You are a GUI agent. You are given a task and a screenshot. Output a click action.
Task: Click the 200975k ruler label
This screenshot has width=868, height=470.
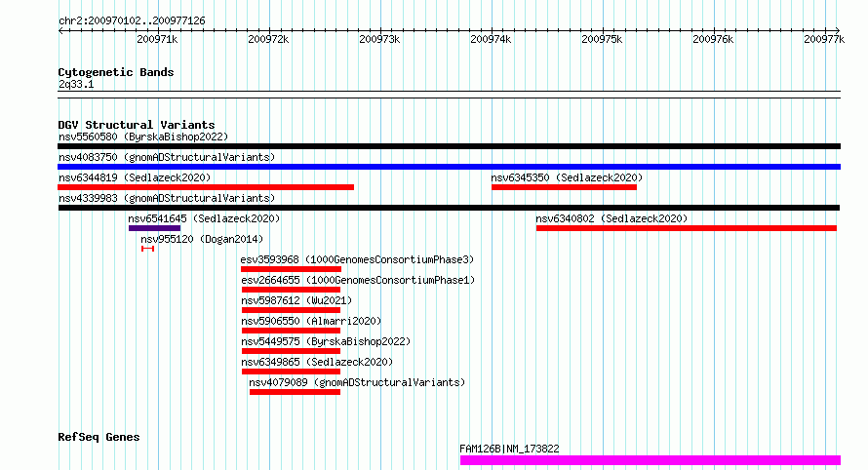tap(603, 39)
